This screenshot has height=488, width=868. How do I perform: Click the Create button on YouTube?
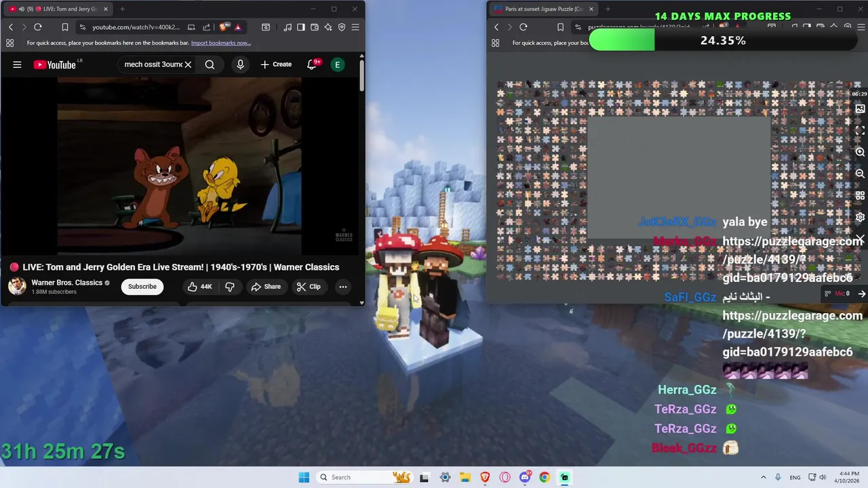pyautogui.click(x=276, y=64)
